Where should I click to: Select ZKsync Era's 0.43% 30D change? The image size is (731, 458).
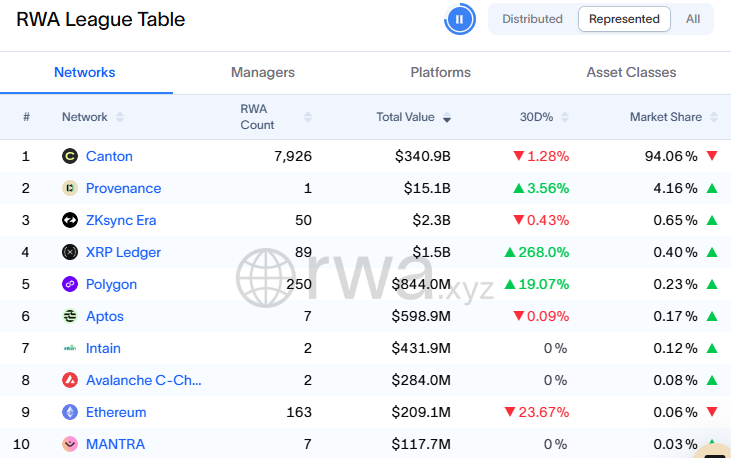click(x=541, y=220)
